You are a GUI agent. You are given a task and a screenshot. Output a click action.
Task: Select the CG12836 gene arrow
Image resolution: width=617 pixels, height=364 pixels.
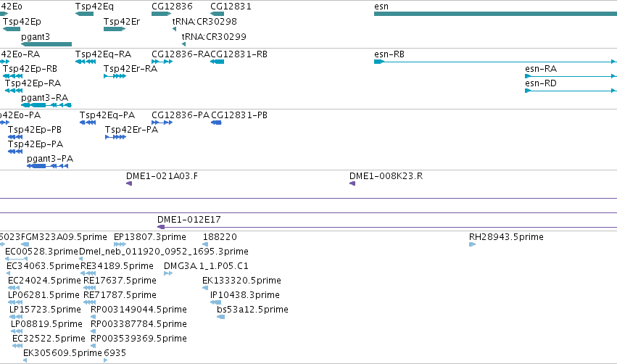162,14
